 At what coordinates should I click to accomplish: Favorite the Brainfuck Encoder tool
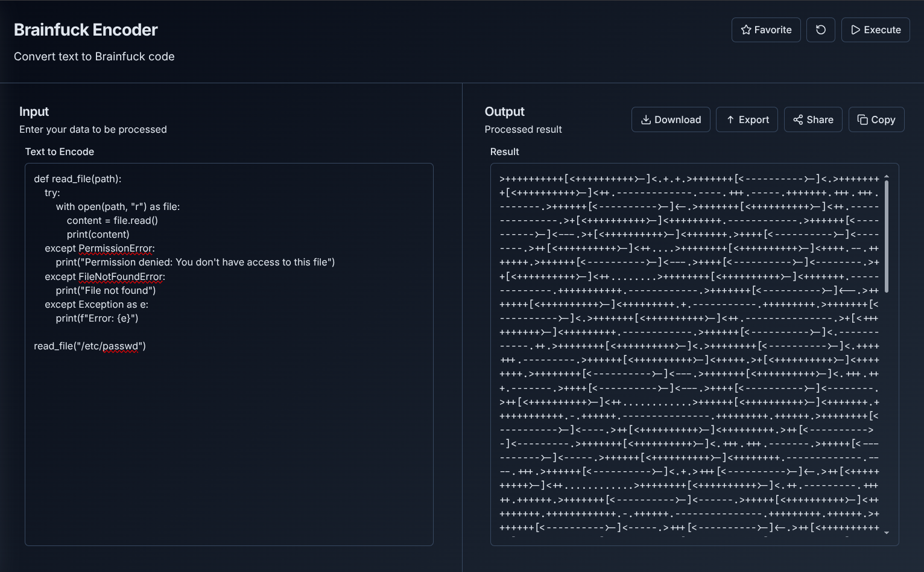coord(766,30)
